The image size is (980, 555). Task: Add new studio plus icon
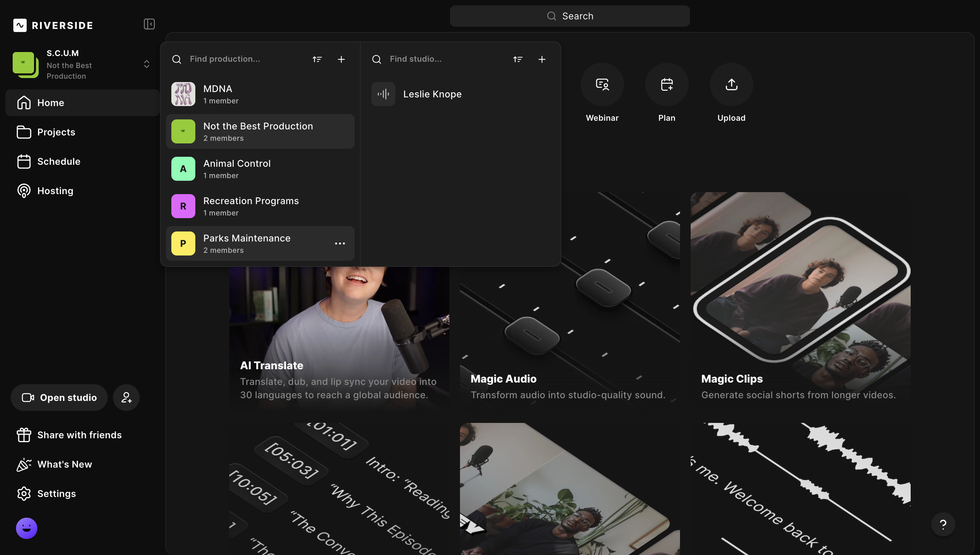click(x=542, y=59)
